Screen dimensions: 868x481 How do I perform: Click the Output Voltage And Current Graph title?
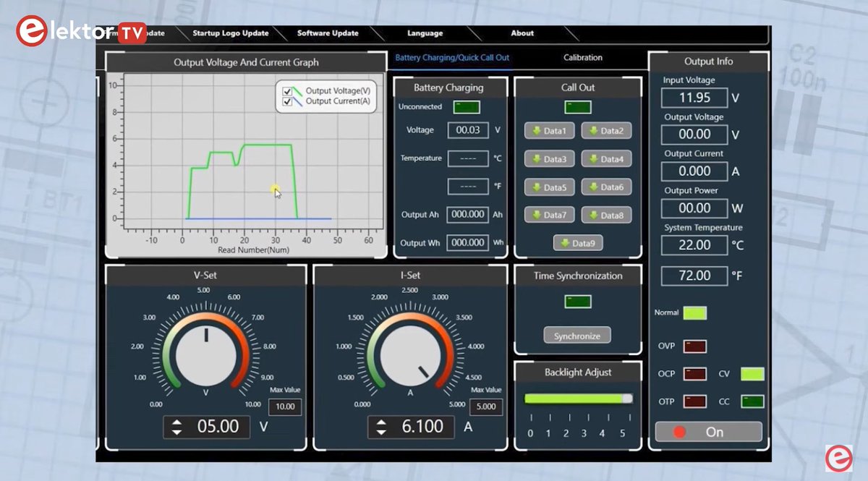tap(246, 62)
